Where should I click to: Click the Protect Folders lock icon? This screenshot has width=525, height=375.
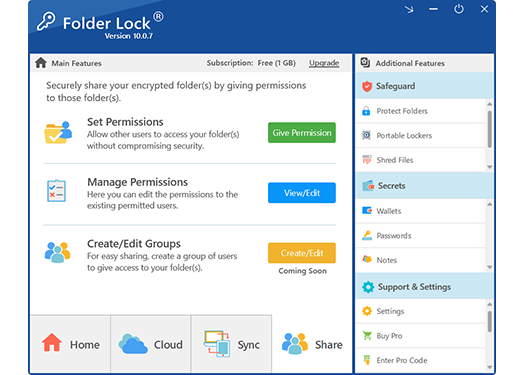point(366,111)
